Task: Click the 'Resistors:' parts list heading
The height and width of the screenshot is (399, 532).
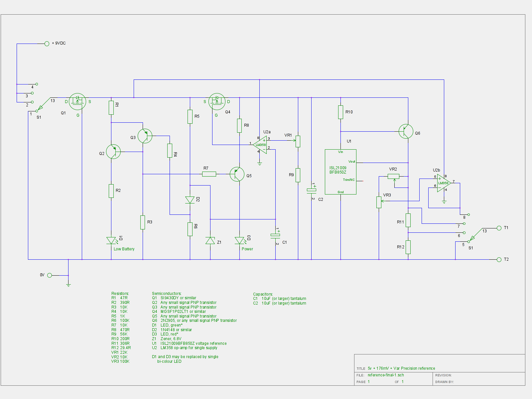Action: pos(120,294)
